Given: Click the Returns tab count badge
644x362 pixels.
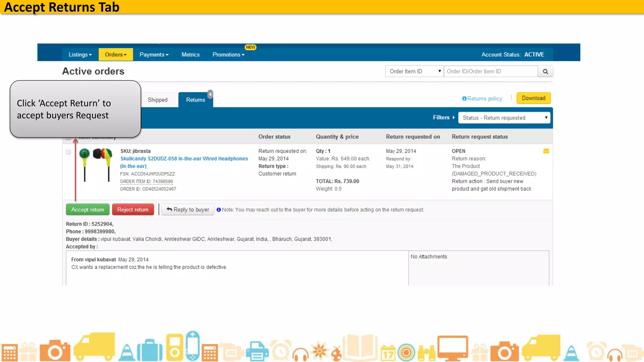Looking at the screenshot, I should [x=210, y=94].
